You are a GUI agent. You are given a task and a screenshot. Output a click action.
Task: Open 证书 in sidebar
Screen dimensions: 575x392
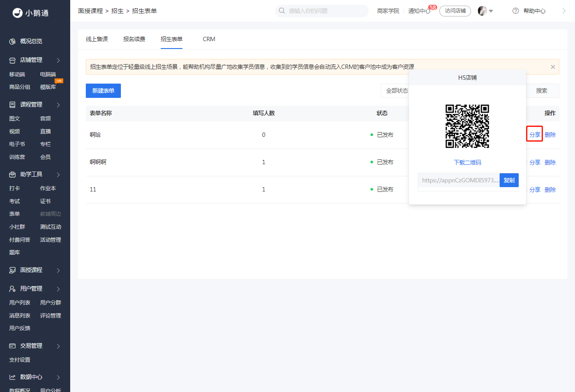pos(45,201)
